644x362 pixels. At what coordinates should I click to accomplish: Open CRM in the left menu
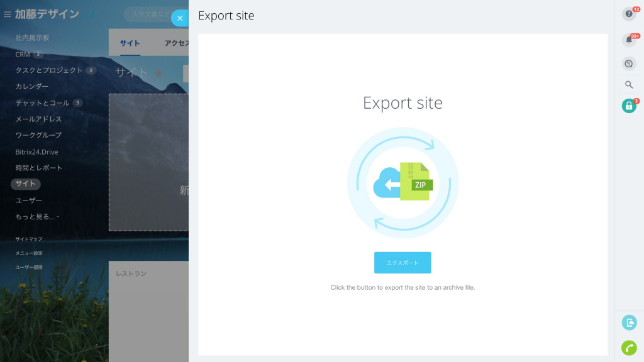tap(23, 55)
